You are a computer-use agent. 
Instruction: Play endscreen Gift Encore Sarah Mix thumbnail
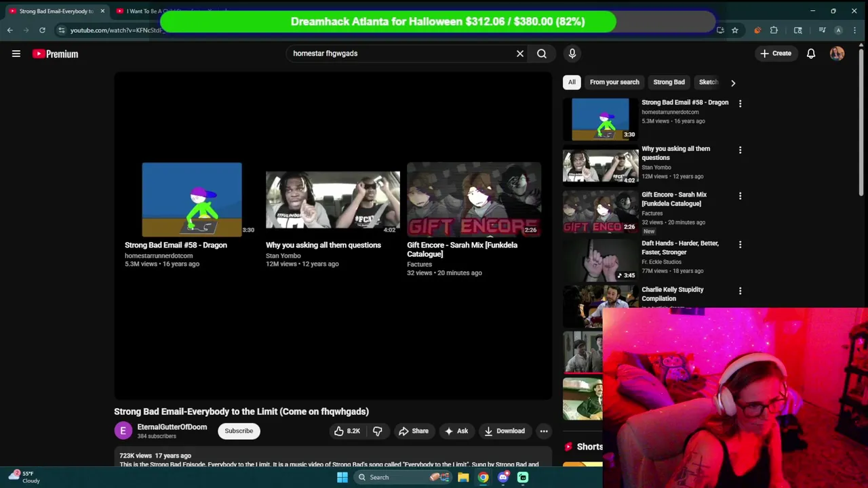(474, 199)
